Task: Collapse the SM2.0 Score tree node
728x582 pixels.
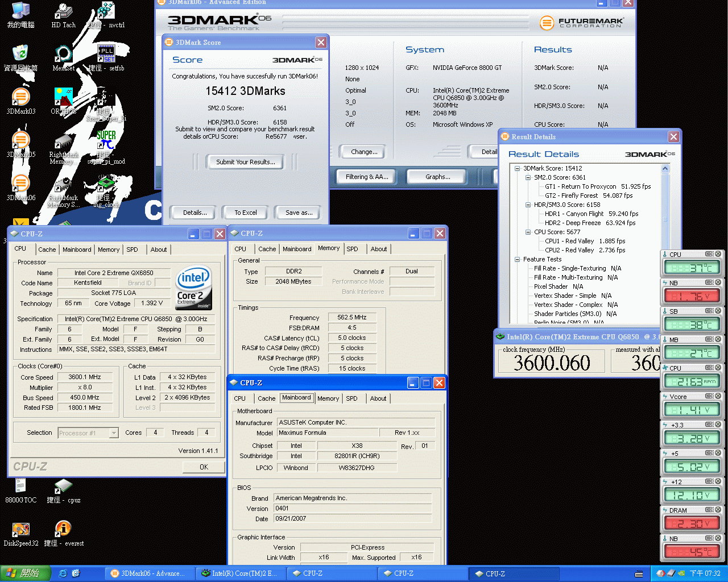Action: pyautogui.click(x=528, y=177)
